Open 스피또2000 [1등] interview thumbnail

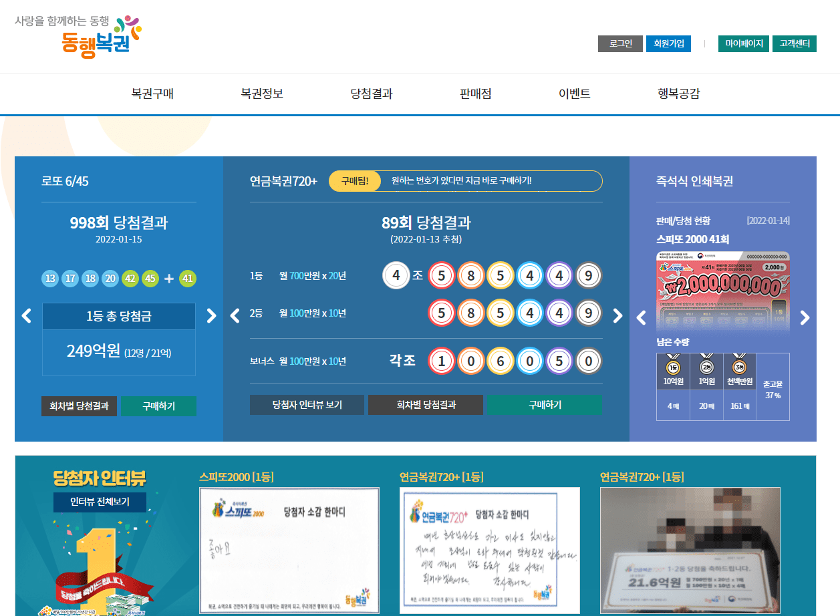[x=289, y=551]
